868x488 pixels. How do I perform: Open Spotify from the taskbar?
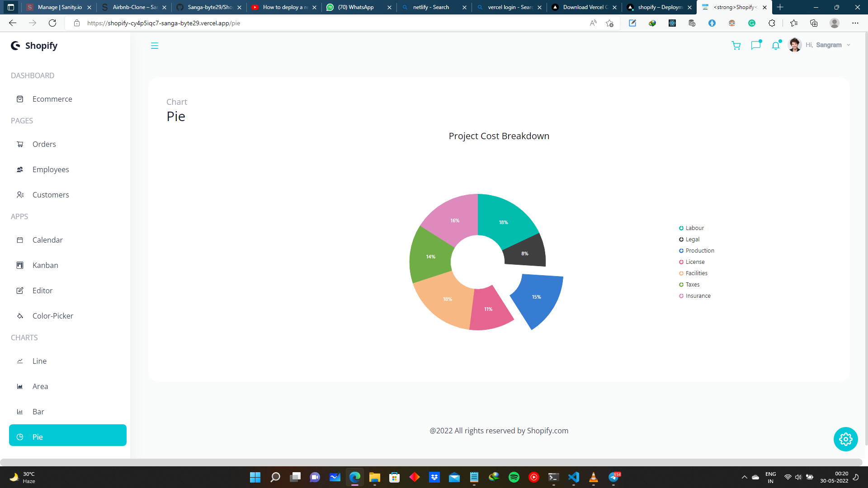514,477
